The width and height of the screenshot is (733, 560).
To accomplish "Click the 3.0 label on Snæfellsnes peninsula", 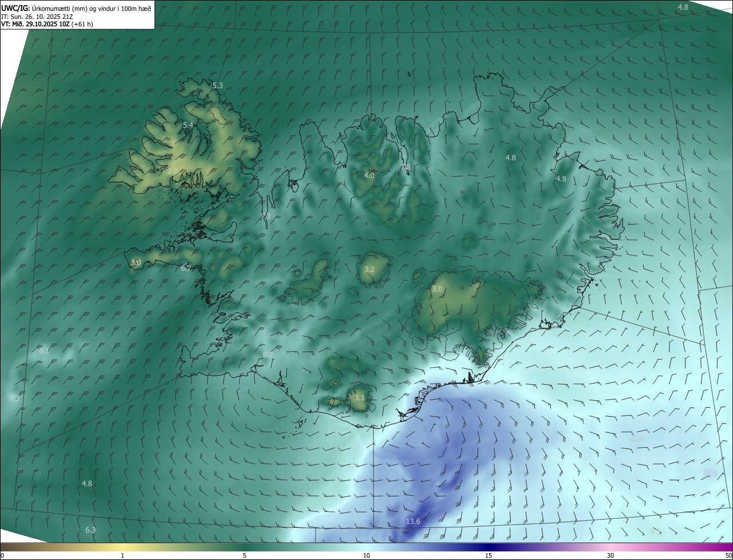I will tap(136, 262).
